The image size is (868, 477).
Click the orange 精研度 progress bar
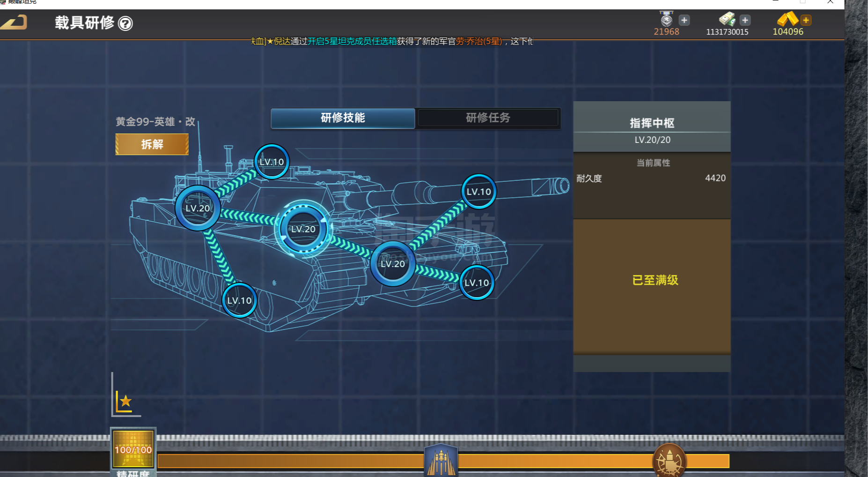pyautogui.click(x=290, y=461)
